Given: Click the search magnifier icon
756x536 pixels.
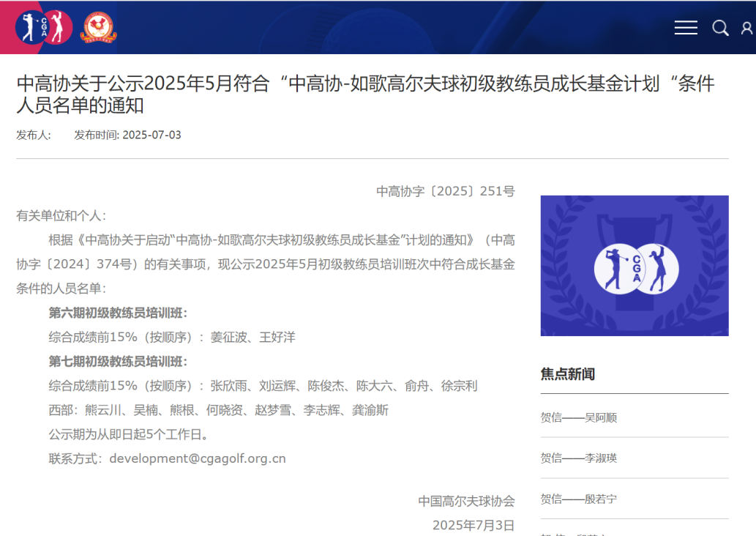Looking at the screenshot, I should pyautogui.click(x=720, y=28).
